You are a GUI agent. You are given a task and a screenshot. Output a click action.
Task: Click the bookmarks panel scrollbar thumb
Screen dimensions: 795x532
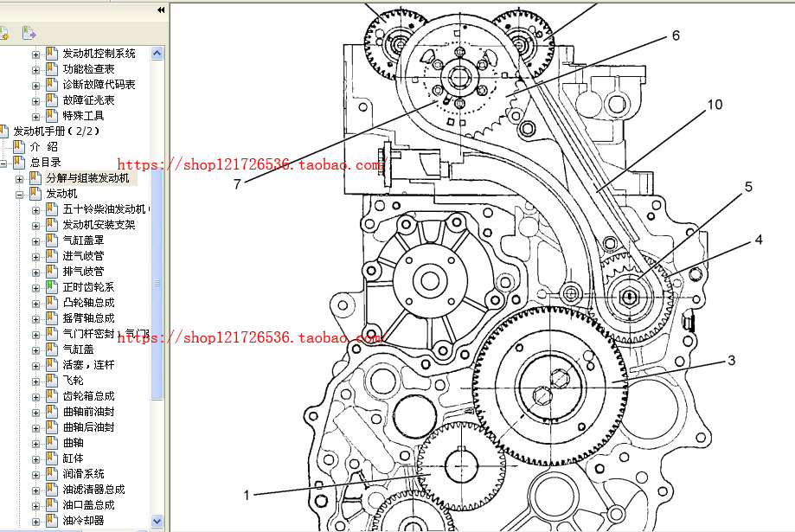click(157, 283)
